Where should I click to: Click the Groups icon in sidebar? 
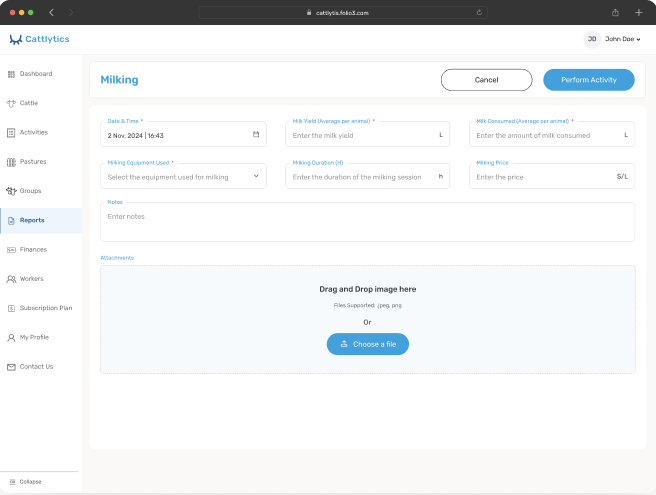click(11, 191)
